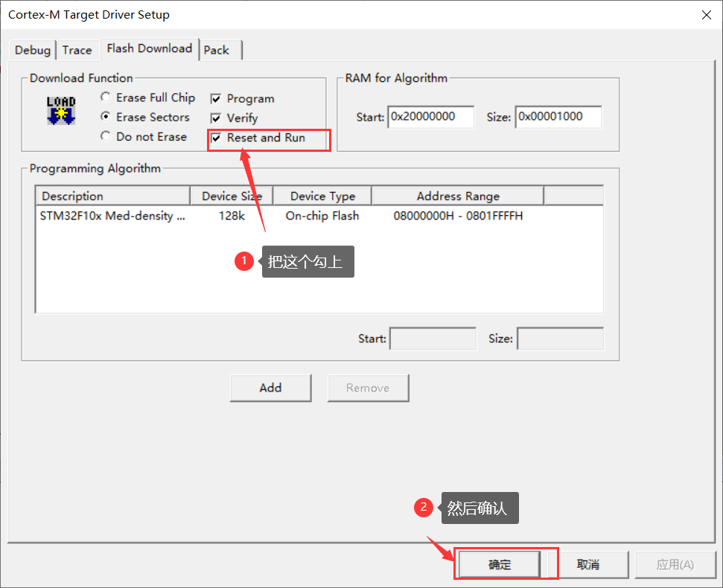The image size is (723, 588).
Task: Click the Programming Algorithm Size field
Action: click(x=560, y=339)
